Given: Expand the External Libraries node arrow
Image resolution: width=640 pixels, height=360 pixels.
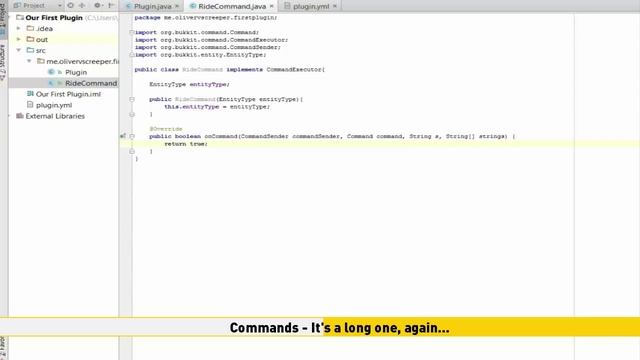Looking at the screenshot, I should (9, 116).
